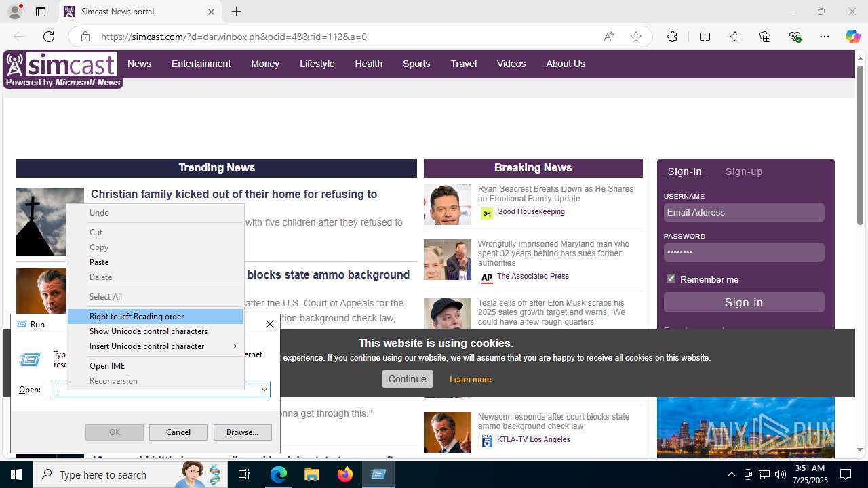This screenshot has height=488, width=868.
Task: Open the notification center icon
Action: tap(846, 474)
